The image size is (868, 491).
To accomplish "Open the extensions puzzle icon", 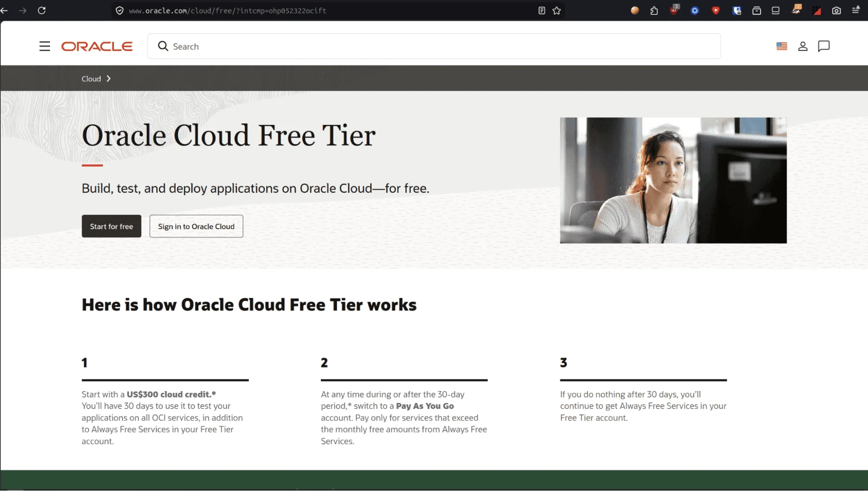I will 654,10.
